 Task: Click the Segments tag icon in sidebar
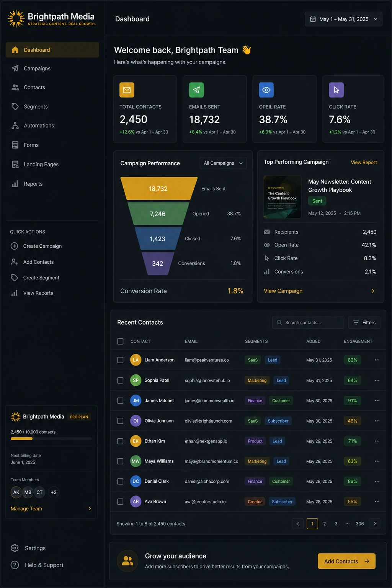[15, 106]
